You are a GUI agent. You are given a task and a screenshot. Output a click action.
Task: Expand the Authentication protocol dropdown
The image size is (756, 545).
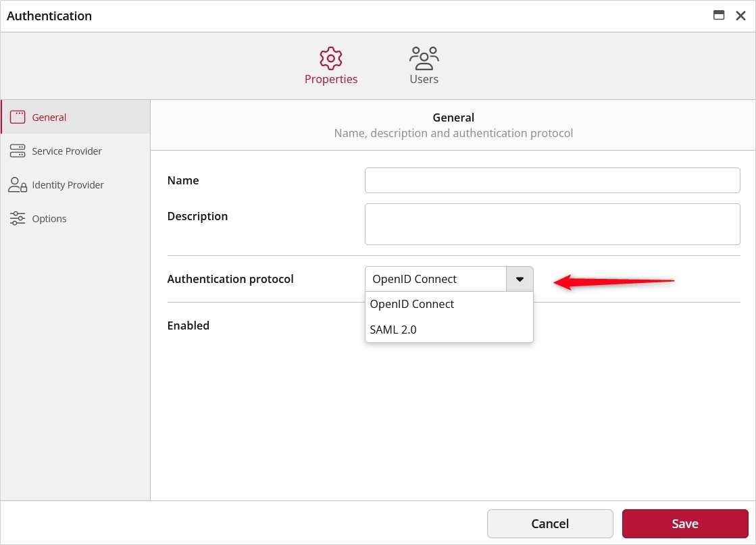pos(519,278)
